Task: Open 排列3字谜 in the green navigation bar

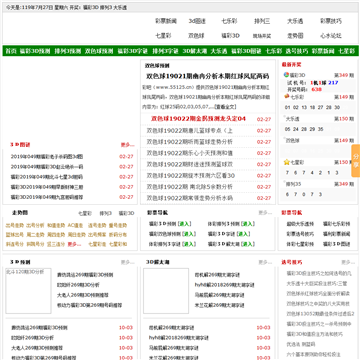Action: pos(165,51)
